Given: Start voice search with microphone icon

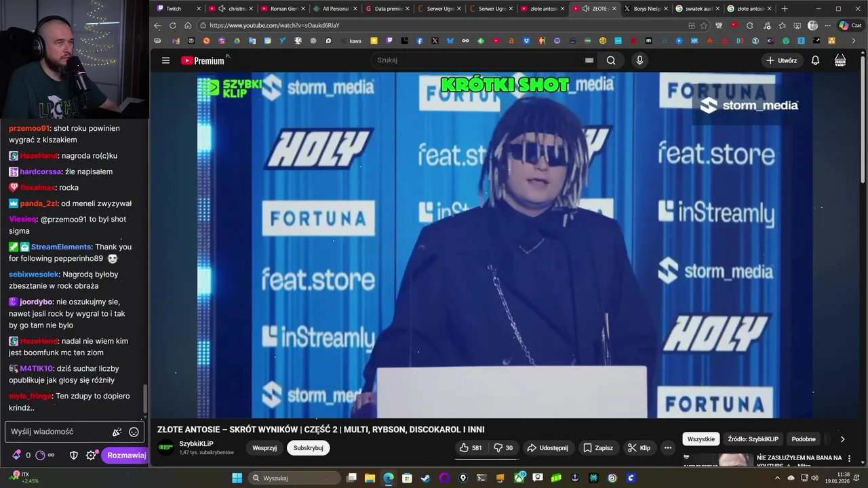Looking at the screenshot, I should coord(639,60).
